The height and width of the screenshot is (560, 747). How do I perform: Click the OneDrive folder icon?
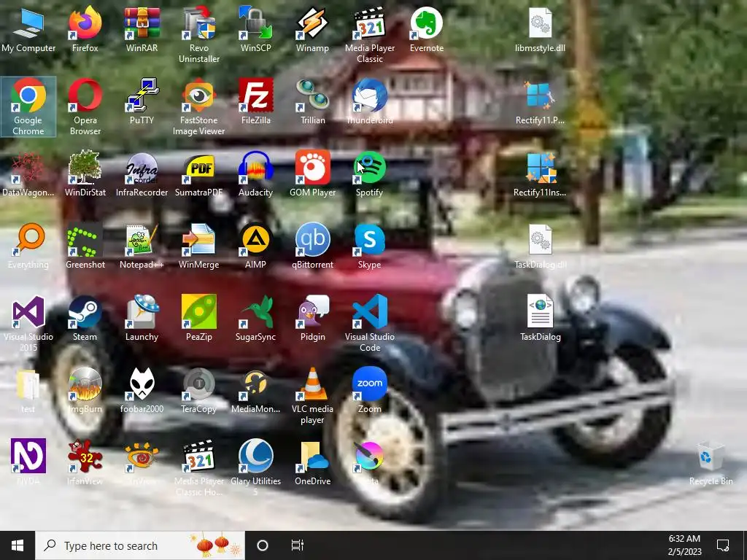click(x=312, y=457)
